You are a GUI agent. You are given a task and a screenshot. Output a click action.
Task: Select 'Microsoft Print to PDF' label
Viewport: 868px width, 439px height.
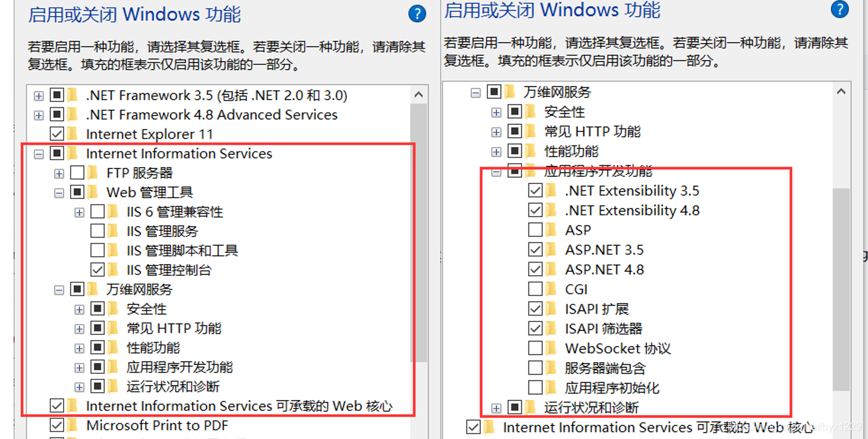(157, 425)
